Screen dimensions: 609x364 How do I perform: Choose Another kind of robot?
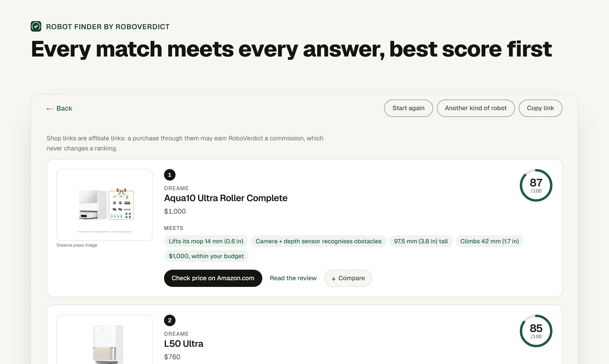(475, 108)
